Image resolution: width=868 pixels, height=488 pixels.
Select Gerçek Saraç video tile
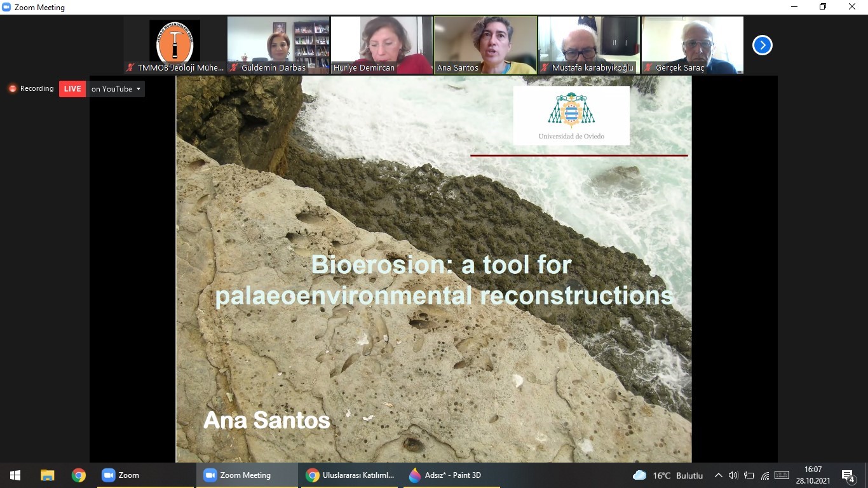pos(692,44)
